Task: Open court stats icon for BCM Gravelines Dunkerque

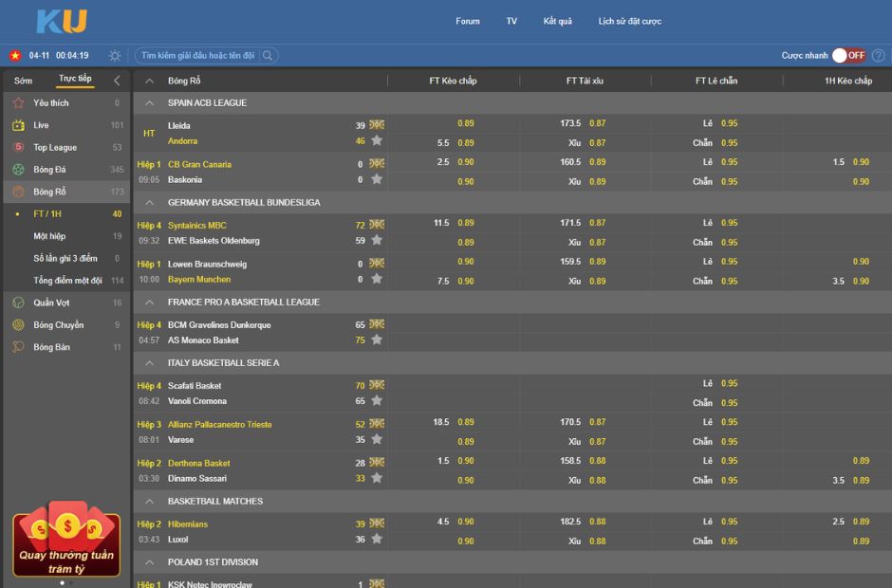Action: [377, 323]
